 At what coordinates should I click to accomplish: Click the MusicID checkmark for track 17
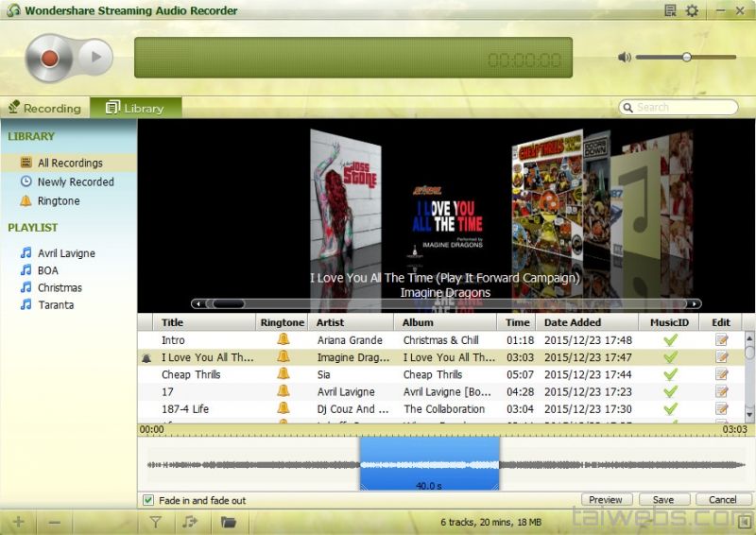tap(671, 391)
